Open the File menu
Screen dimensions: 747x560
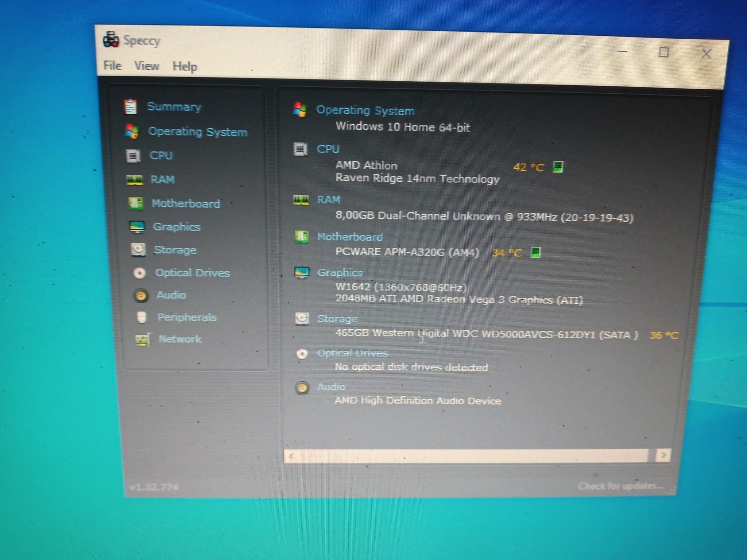pos(112,66)
